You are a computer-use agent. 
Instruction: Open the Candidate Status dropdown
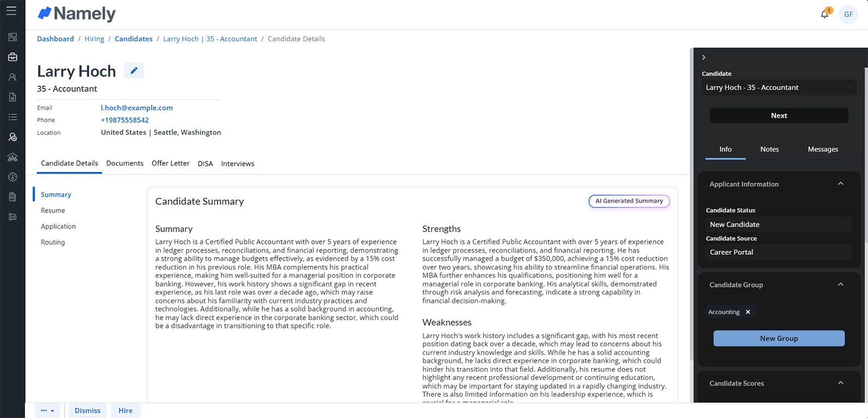click(779, 224)
